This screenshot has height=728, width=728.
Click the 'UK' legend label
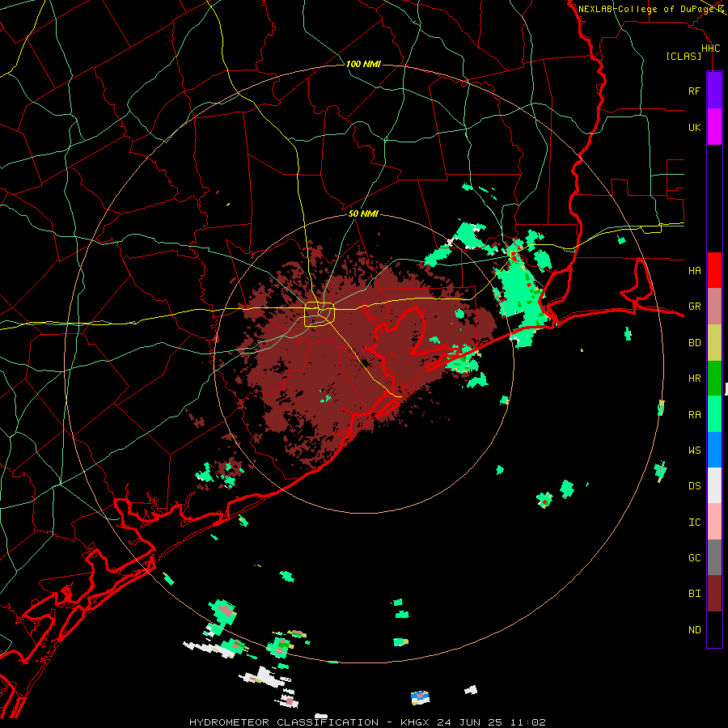coord(694,128)
